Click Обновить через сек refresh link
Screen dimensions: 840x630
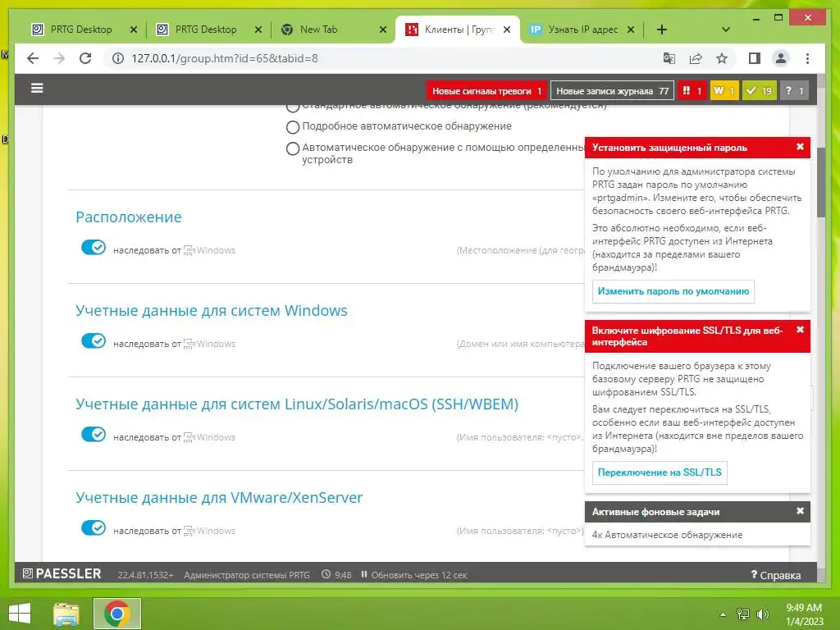(x=419, y=575)
